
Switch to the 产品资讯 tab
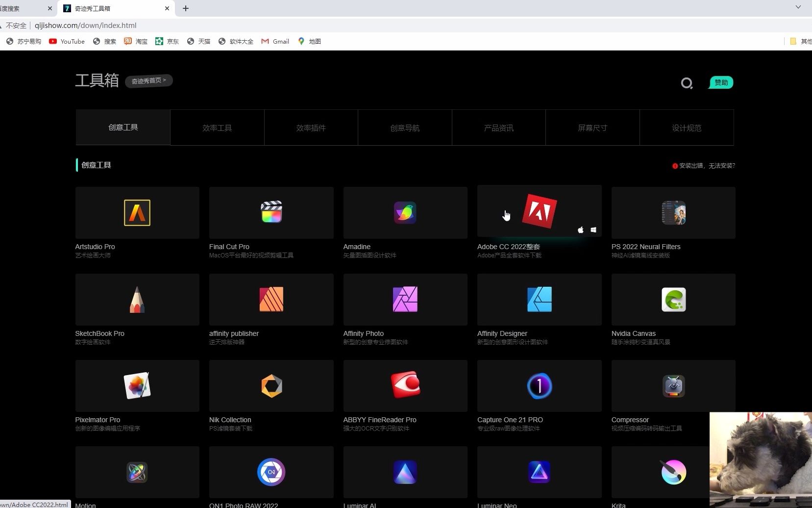499,127
